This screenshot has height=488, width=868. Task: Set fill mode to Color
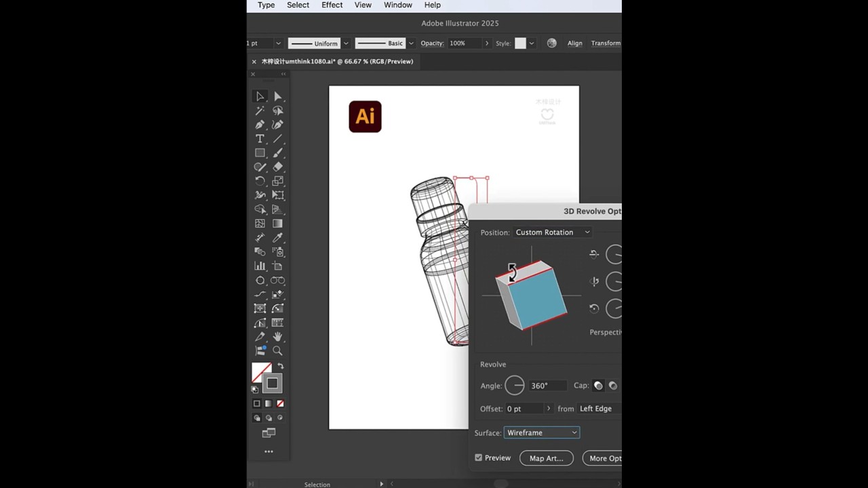tap(257, 404)
